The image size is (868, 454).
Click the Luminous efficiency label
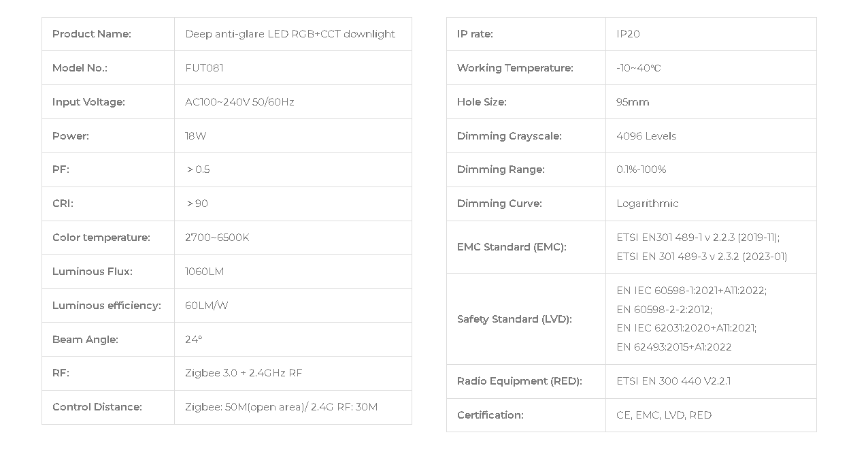107,306
